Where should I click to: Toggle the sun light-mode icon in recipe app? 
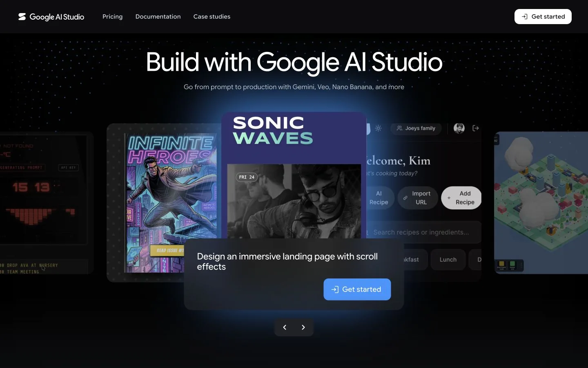[x=378, y=128]
